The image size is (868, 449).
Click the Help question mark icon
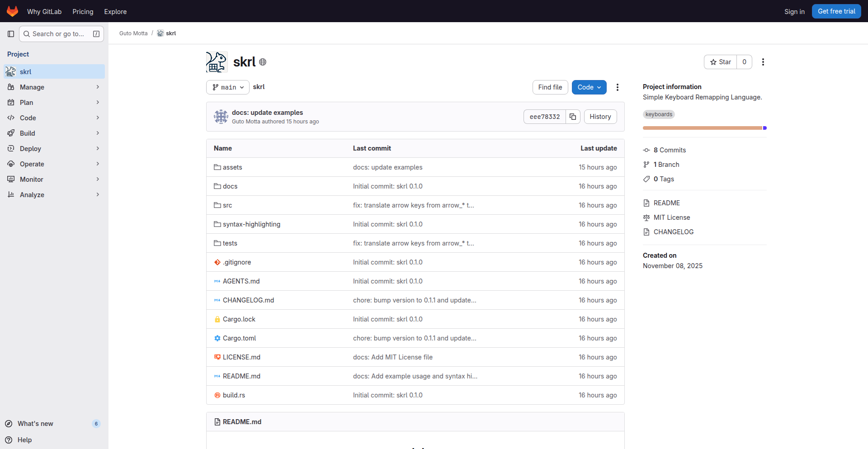pos(9,440)
